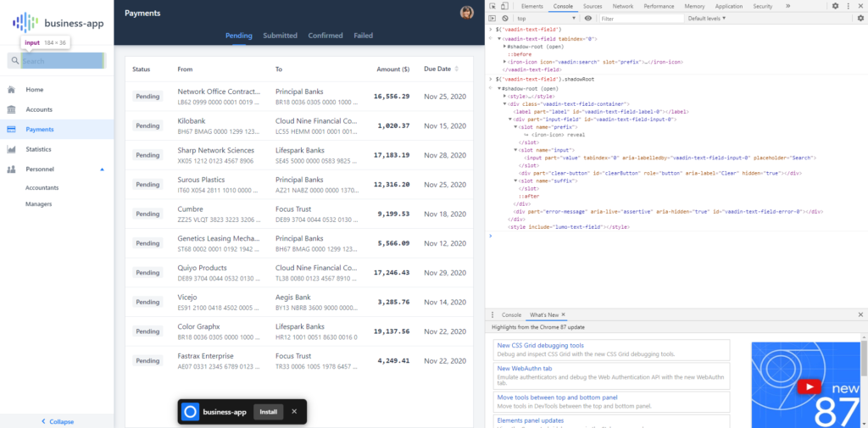
Task: Open the Network tab in DevTools
Action: (622, 6)
